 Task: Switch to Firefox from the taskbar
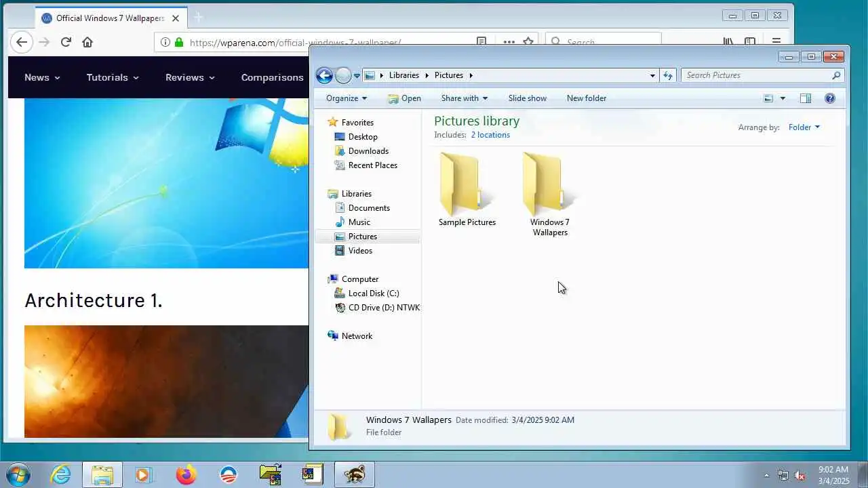point(186,474)
